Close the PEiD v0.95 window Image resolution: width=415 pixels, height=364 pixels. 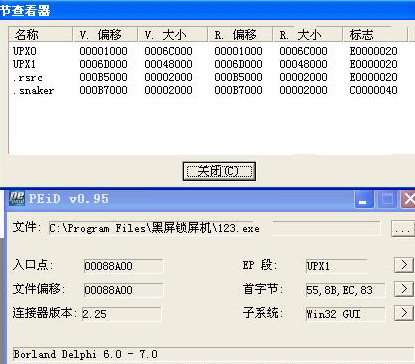408,199
